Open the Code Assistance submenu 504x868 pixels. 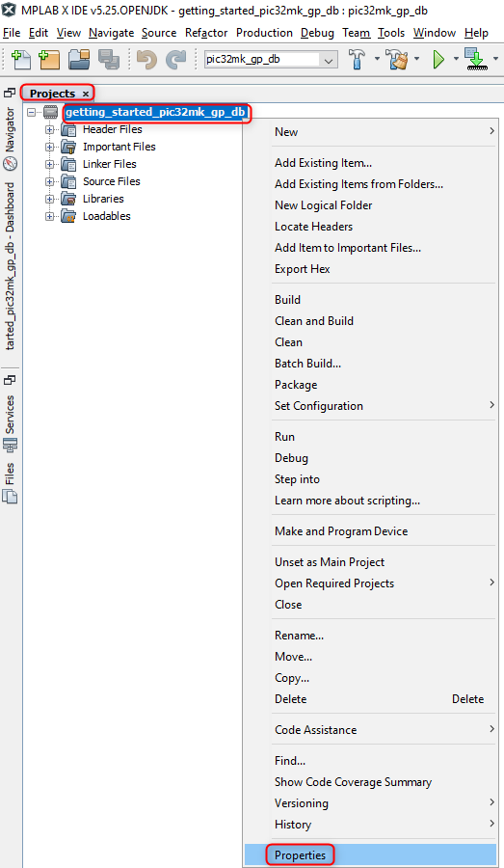(x=370, y=730)
